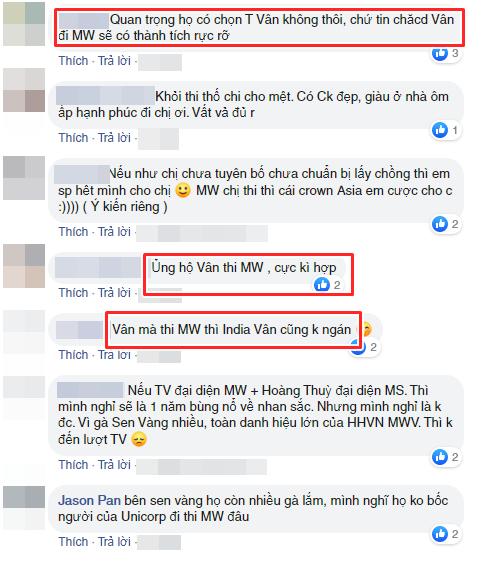The width and height of the screenshot is (494, 561).
Task: Click 'Trả lời' under Jason Pan's comment
Action: [114, 542]
